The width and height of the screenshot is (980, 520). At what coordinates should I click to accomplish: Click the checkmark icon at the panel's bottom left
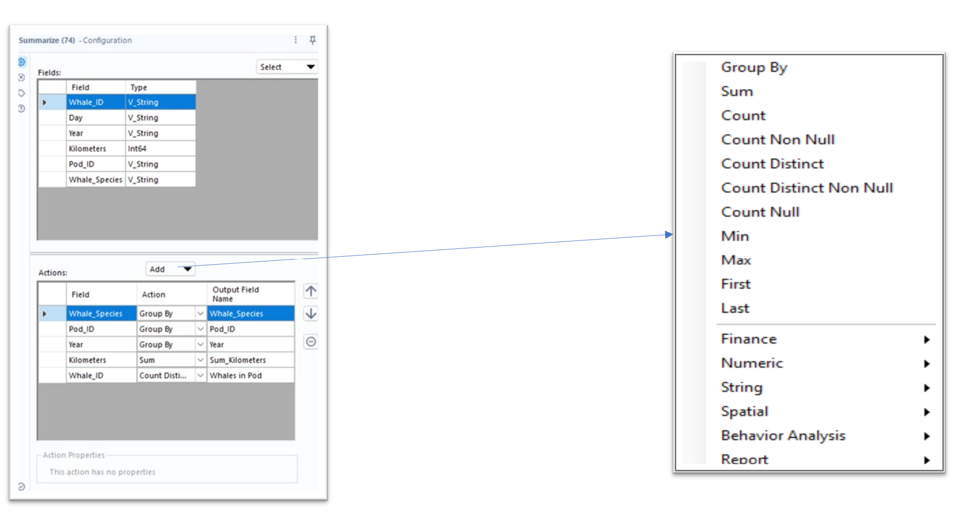tap(21, 487)
